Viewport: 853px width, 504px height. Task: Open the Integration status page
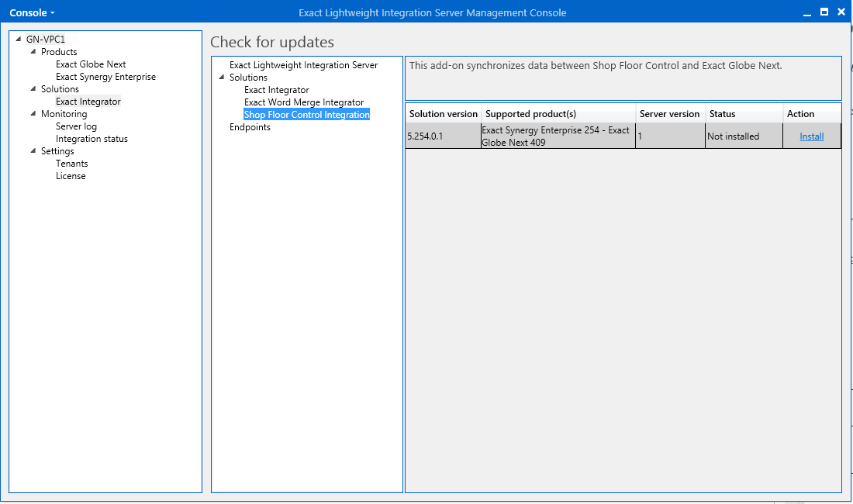[92, 139]
